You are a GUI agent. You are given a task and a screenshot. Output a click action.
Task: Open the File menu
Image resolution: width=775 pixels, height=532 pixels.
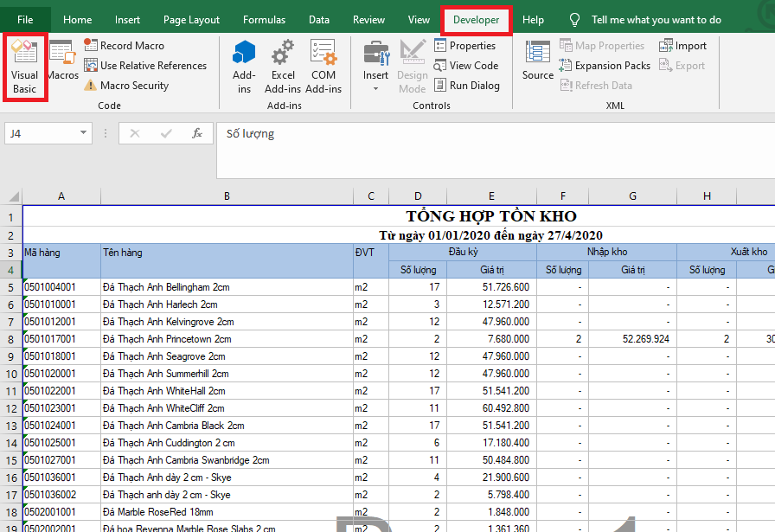pos(26,20)
